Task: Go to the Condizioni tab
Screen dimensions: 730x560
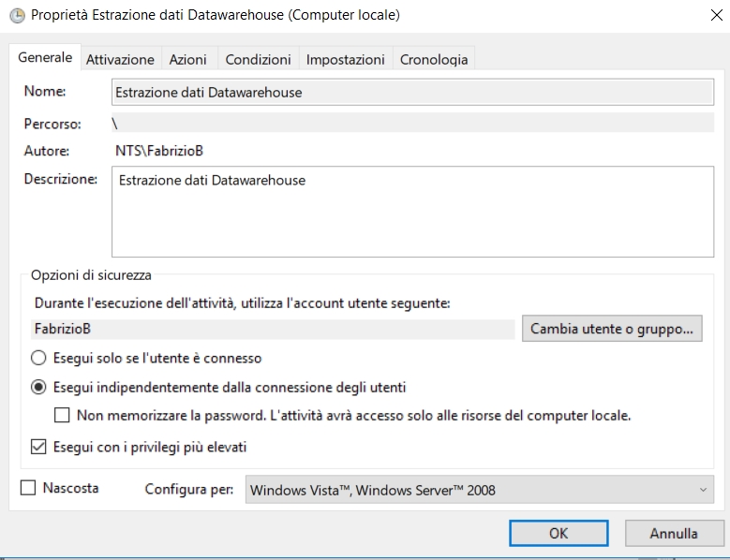Action: (258, 59)
